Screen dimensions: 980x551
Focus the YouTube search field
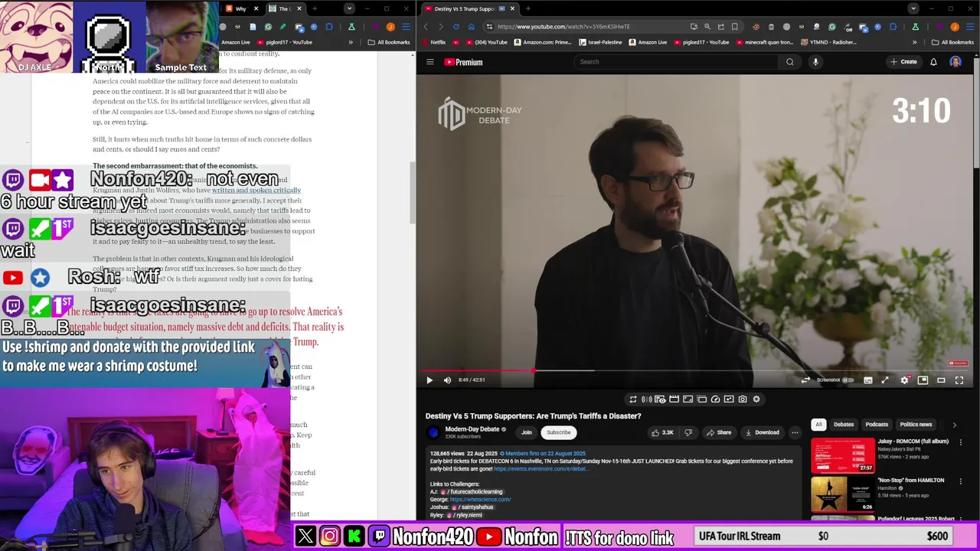coord(676,62)
